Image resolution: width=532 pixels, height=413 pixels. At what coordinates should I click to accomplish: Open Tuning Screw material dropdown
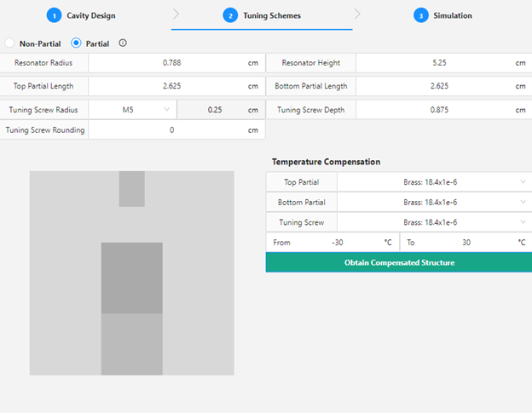435,222
